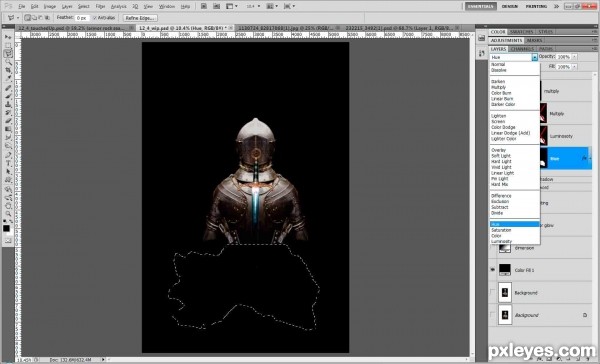600x364 pixels.
Task: Toggle visibility of Color Fill 1 layer
Action: tap(492, 270)
